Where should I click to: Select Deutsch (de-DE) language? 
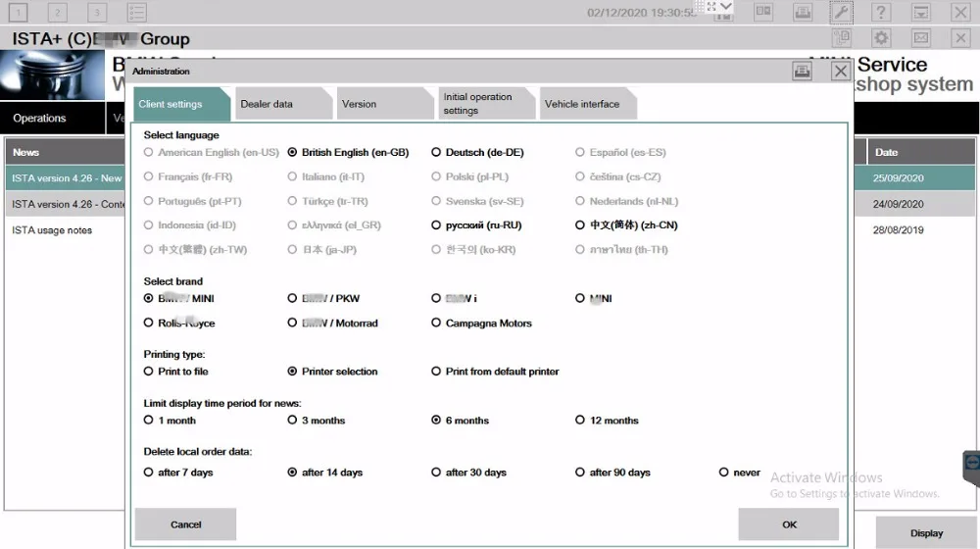tap(477, 152)
